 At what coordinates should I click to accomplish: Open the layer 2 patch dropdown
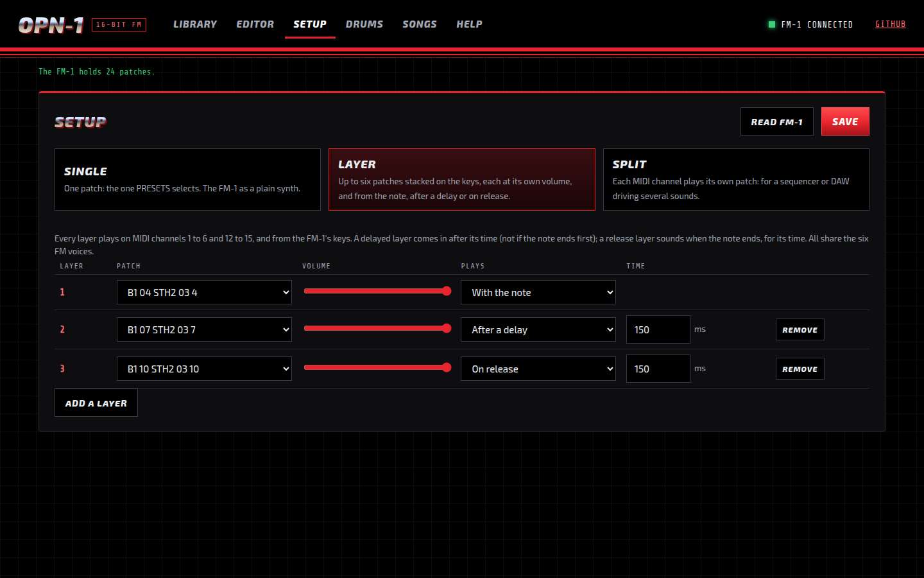coord(204,329)
